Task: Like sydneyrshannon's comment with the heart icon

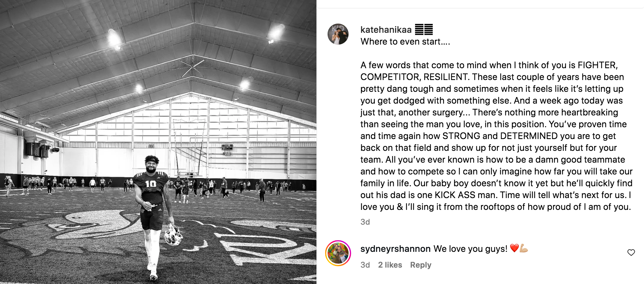Action: coord(631,253)
